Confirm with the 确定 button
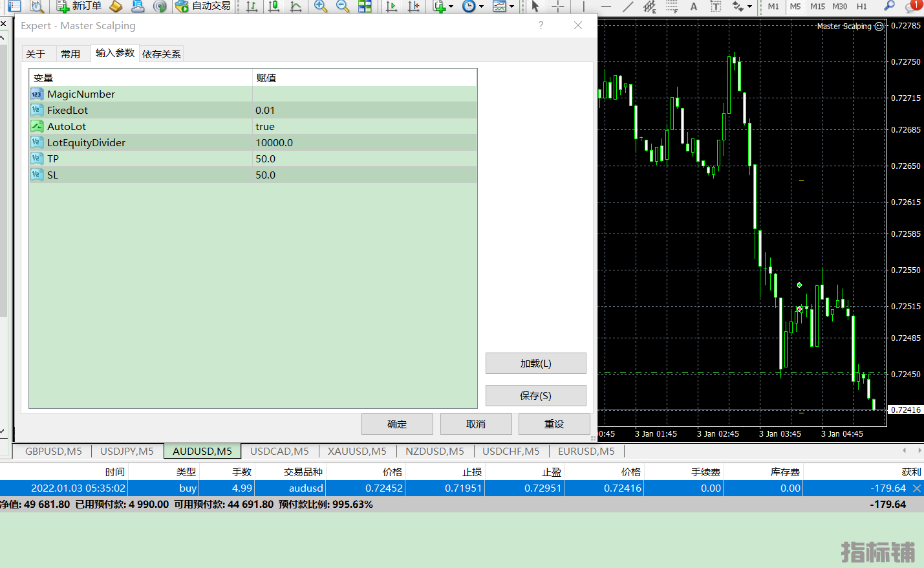 [x=397, y=424]
